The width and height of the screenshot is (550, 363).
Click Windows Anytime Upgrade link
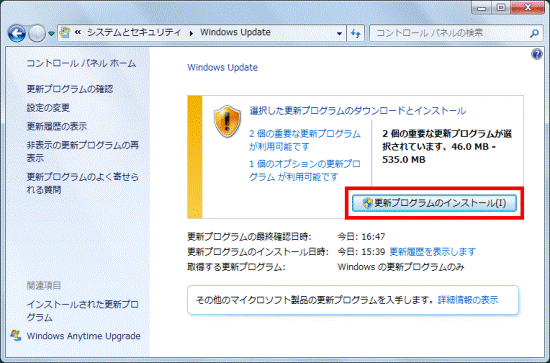tap(83, 336)
